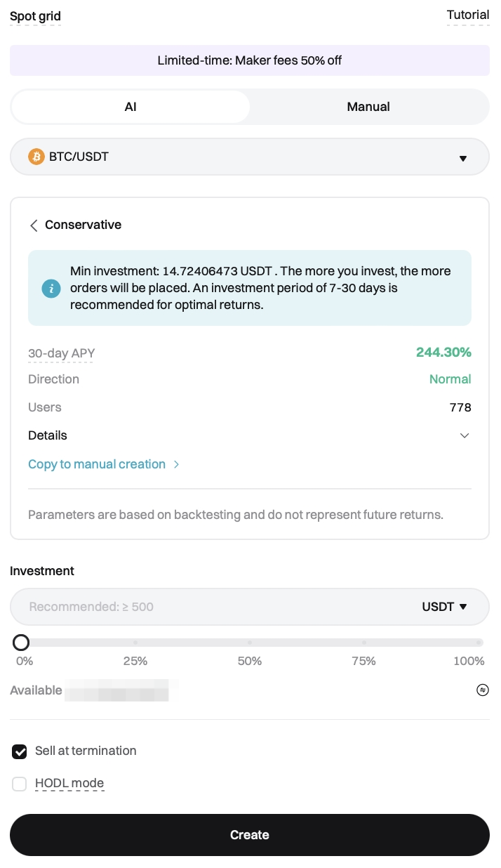Expand the Details section chevron
501x868 pixels.
click(464, 436)
